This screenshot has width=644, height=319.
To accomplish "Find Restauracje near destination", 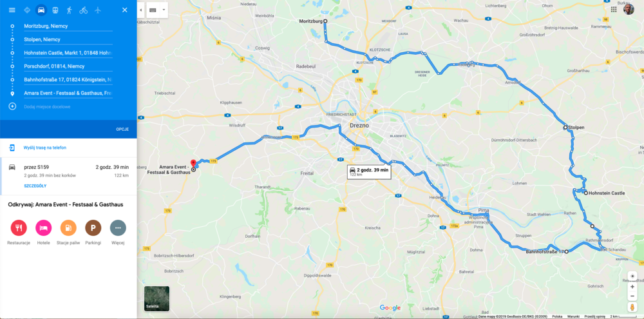I will (x=19, y=232).
